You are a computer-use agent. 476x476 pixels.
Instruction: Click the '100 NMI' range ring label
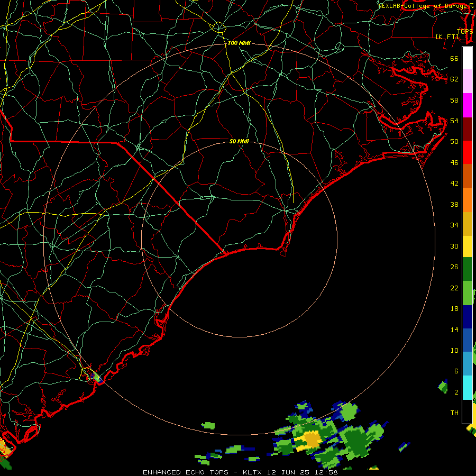239,43
